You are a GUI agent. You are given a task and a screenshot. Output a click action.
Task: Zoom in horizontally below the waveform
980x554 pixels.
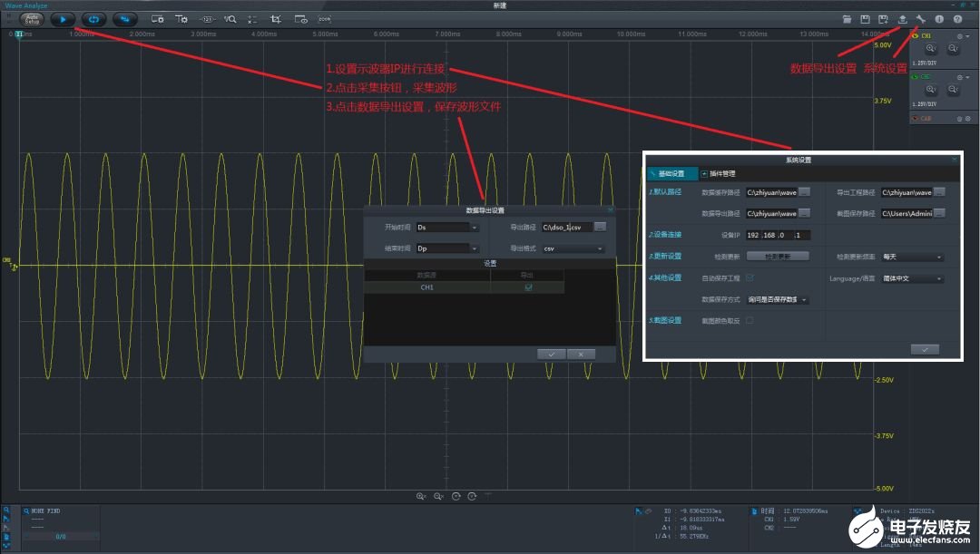click(x=421, y=497)
